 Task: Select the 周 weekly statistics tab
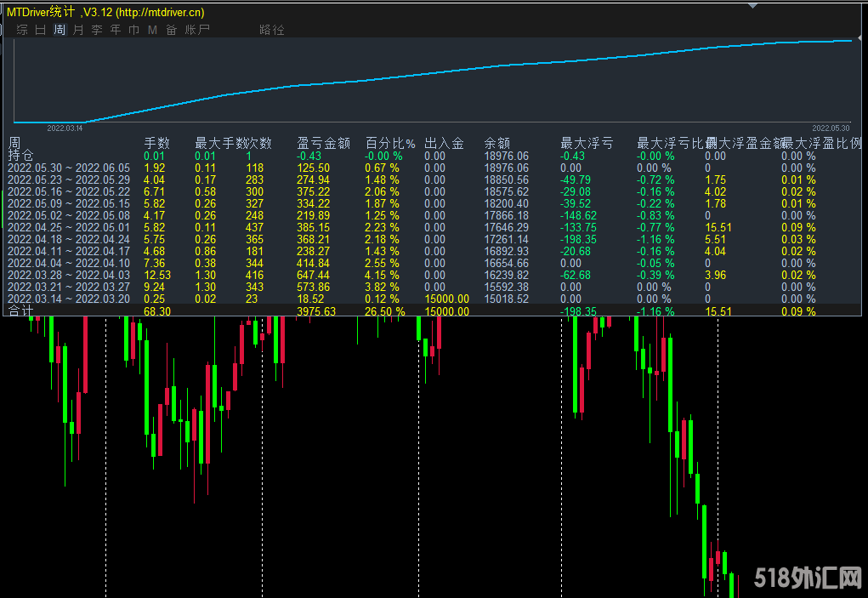[60, 30]
